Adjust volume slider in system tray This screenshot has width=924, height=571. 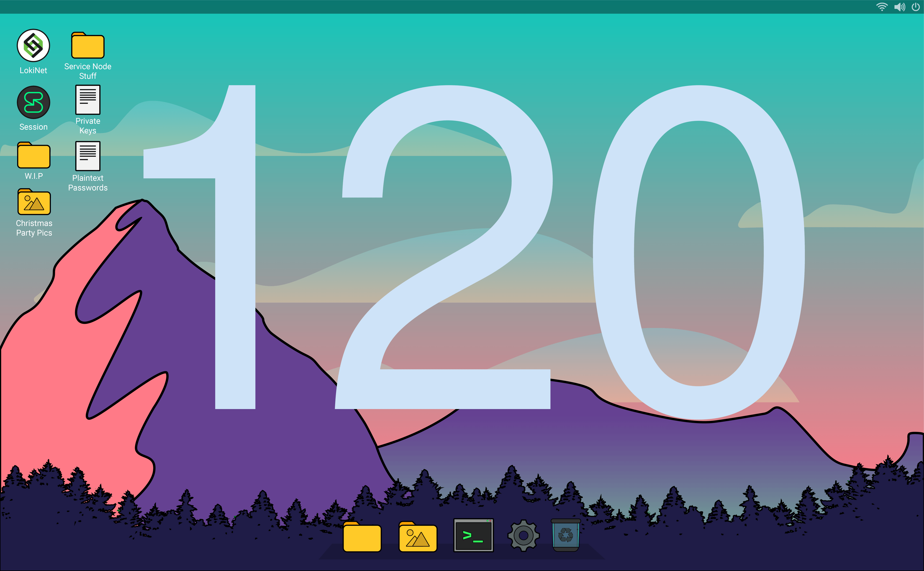pyautogui.click(x=899, y=7)
